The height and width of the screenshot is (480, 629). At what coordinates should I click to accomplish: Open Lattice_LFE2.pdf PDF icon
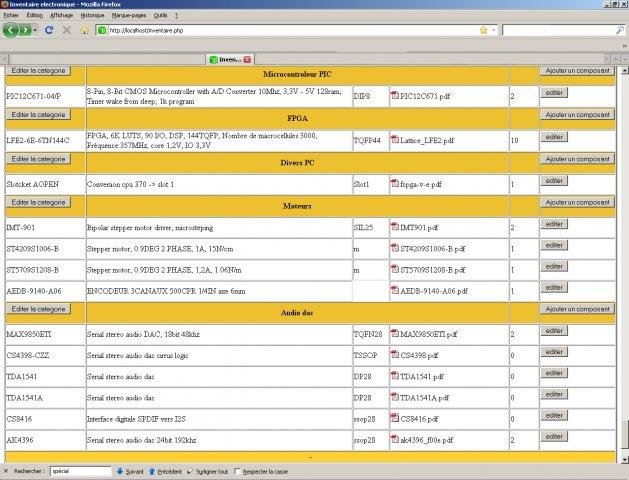click(395, 140)
